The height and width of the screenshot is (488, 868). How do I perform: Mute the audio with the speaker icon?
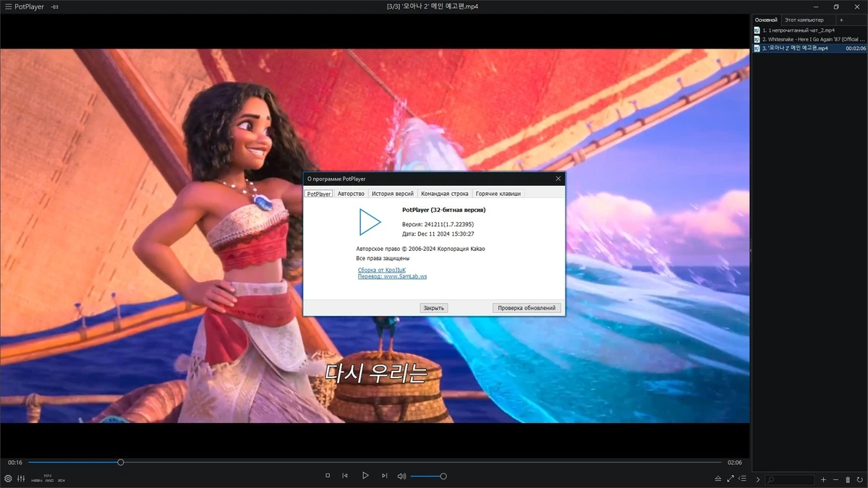pyautogui.click(x=401, y=476)
